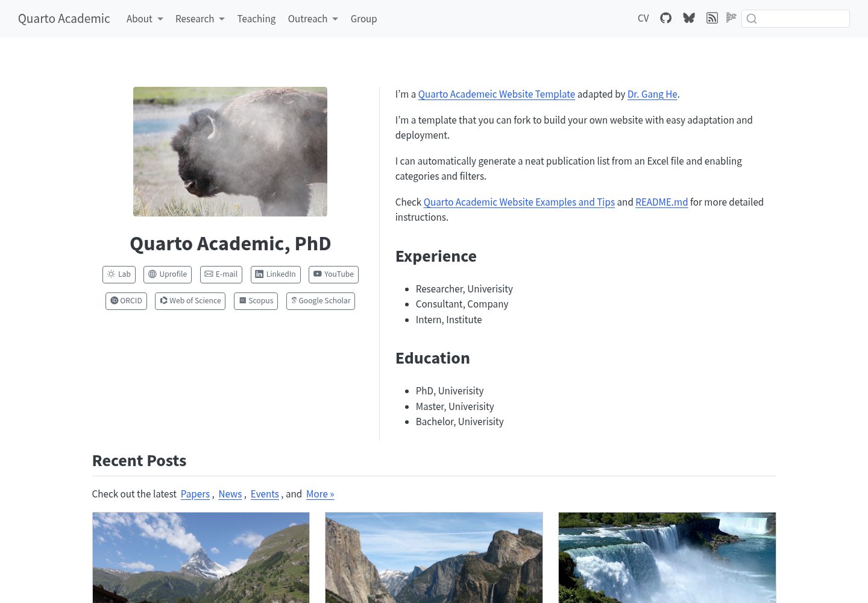Image resolution: width=868 pixels, height=603 pixels.
Task: Open the Yosemite valley cliffs post thumbnail
Action: [x=434, y=558]
